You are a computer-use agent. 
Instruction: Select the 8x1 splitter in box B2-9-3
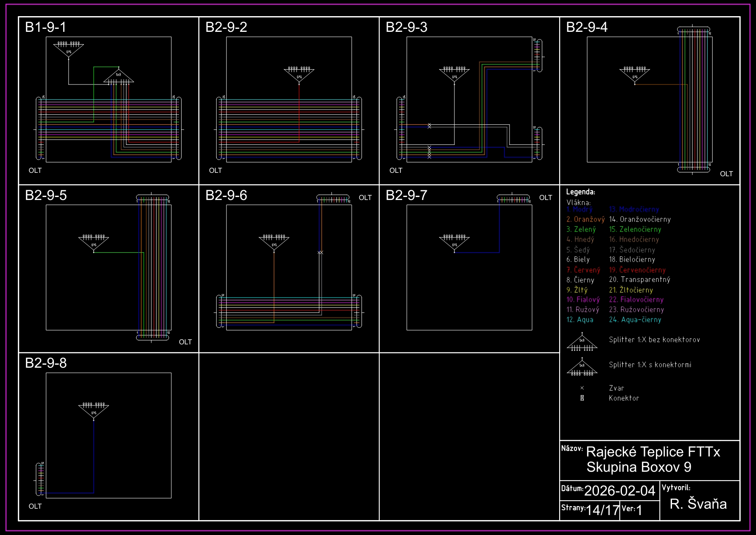454,75
